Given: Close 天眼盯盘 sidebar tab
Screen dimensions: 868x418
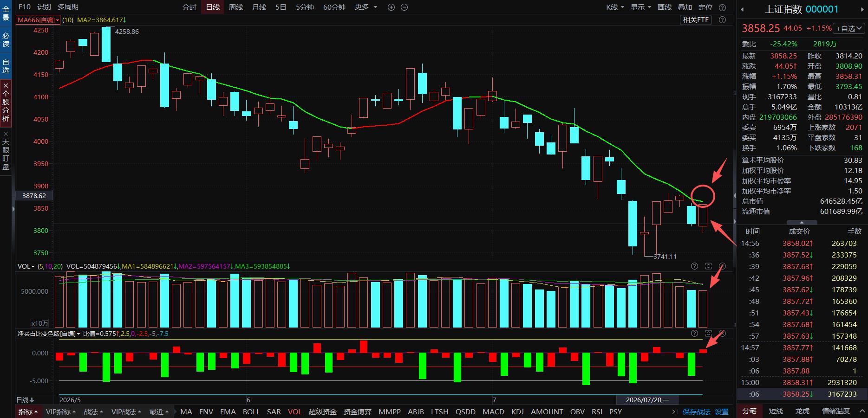Looking at the screenshot, I should coord(6,134).
